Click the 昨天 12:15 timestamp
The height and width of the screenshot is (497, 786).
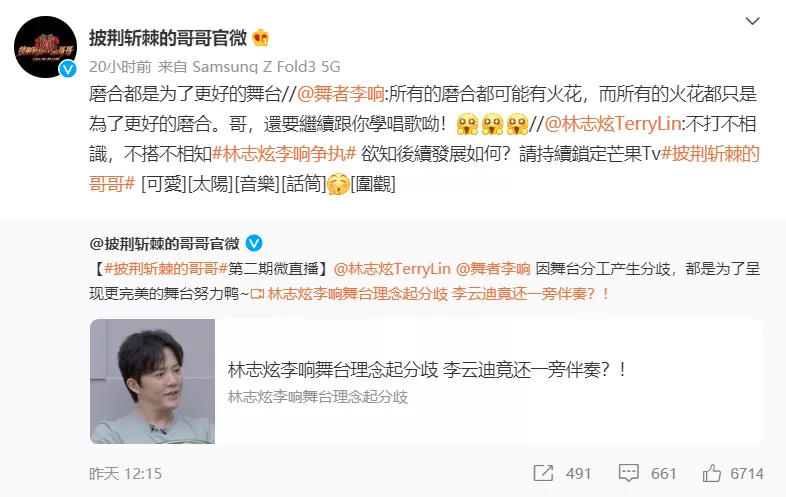125,473
